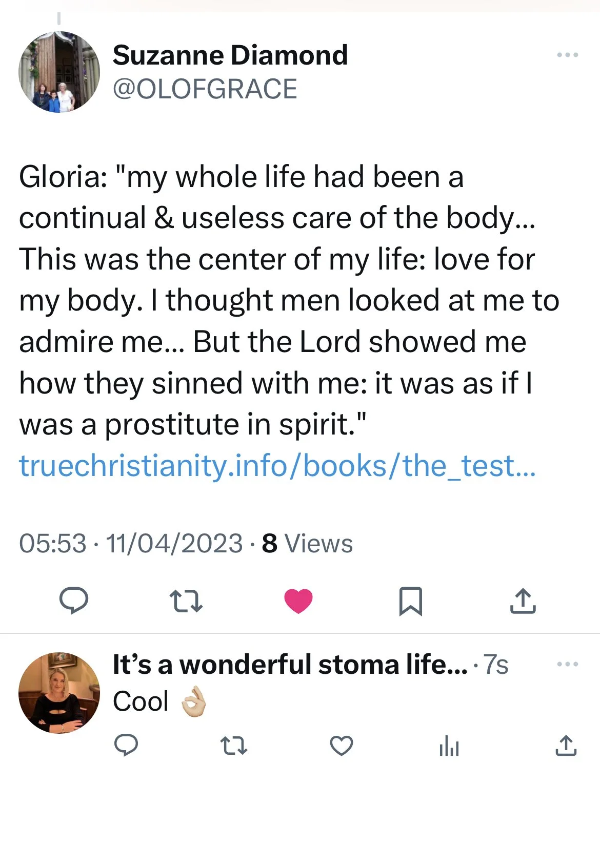Bookmark the main tweet
This screenshot has width=600, height=868.
[410, 601]
